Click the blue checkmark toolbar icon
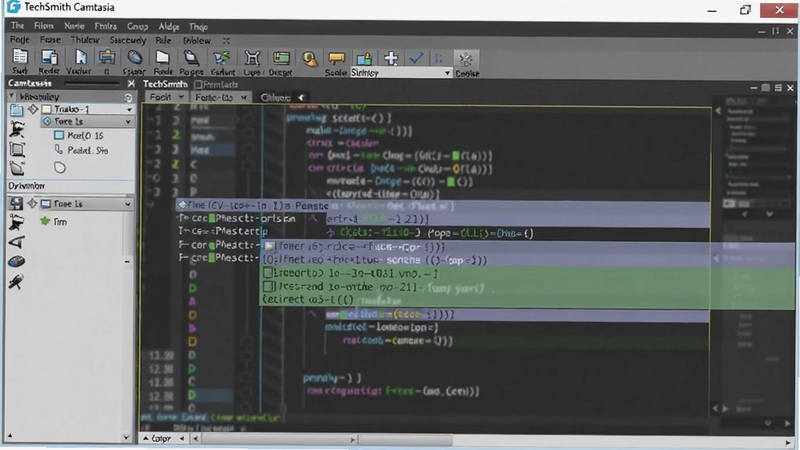The height and width of the screenshot is (450, 800). pos(416,58)
